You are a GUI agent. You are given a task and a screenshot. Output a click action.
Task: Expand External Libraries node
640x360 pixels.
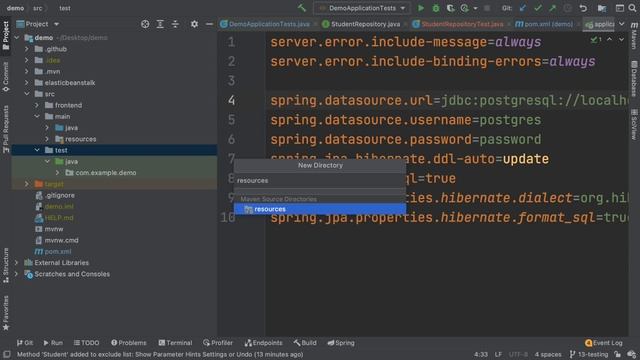point(17,263)
